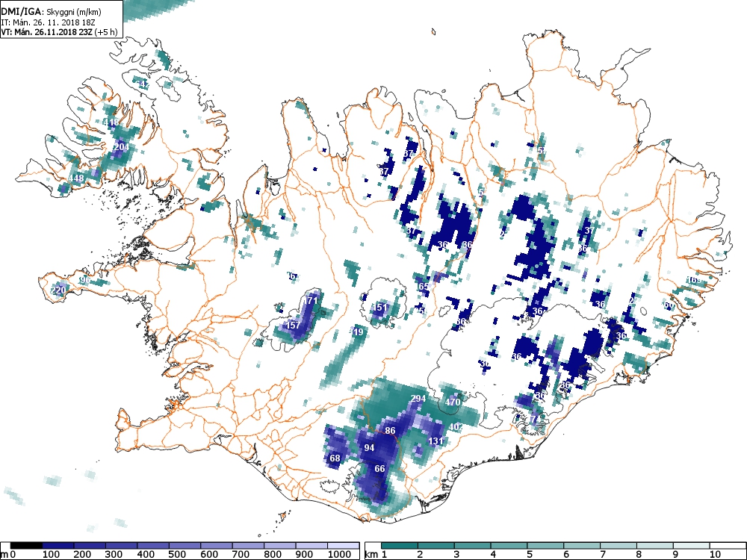Image resolution: width=747 pixels, height=560 pixels.
Task: Click the '169' value near the east coast
Action: [695, 280]
